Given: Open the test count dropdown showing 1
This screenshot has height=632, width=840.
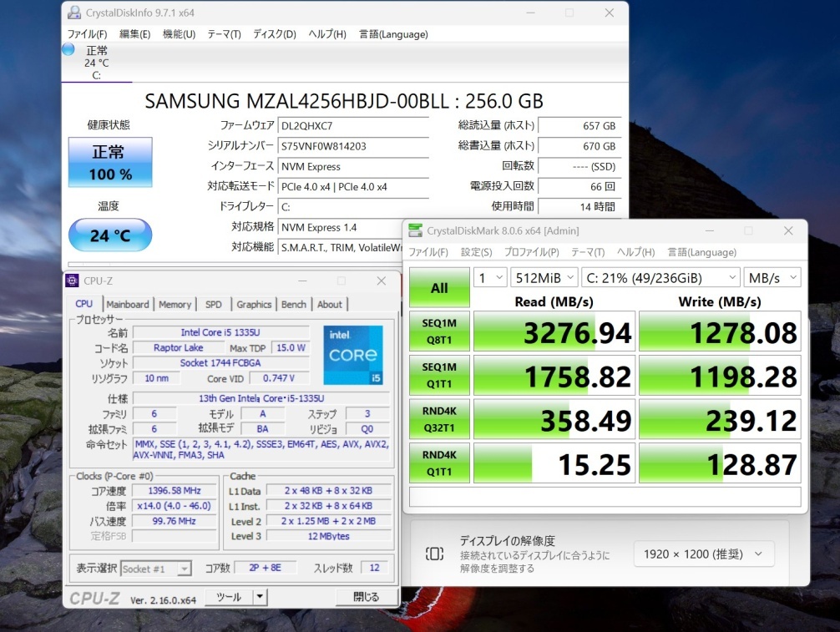Looking at the screenshot, I should click(x=490, y=277).
